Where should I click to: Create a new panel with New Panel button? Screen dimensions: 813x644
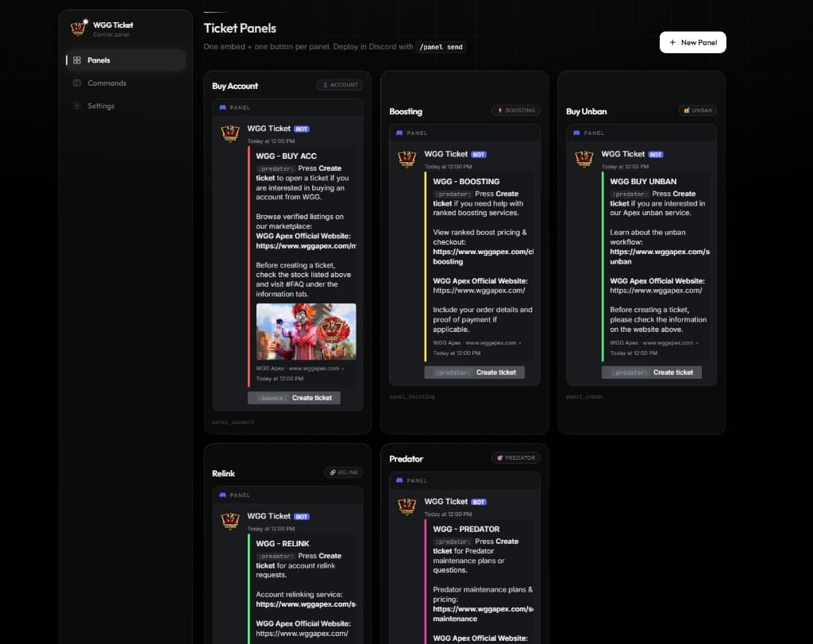(x=692, y=43)
